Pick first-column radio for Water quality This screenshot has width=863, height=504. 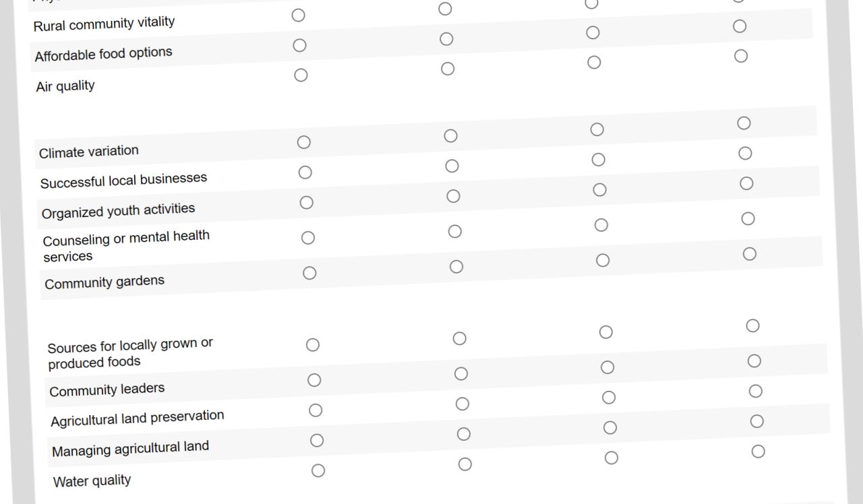pyautogui.click(x=318, y=471)
